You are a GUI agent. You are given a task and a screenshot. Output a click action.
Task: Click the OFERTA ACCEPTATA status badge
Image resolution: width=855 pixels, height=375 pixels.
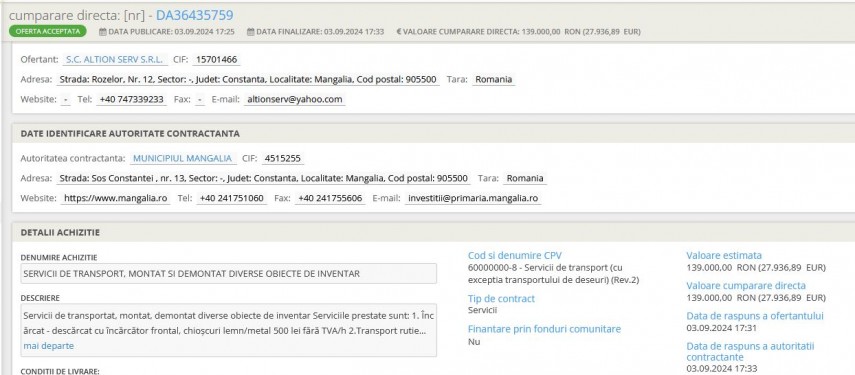(x=47, y=32)
